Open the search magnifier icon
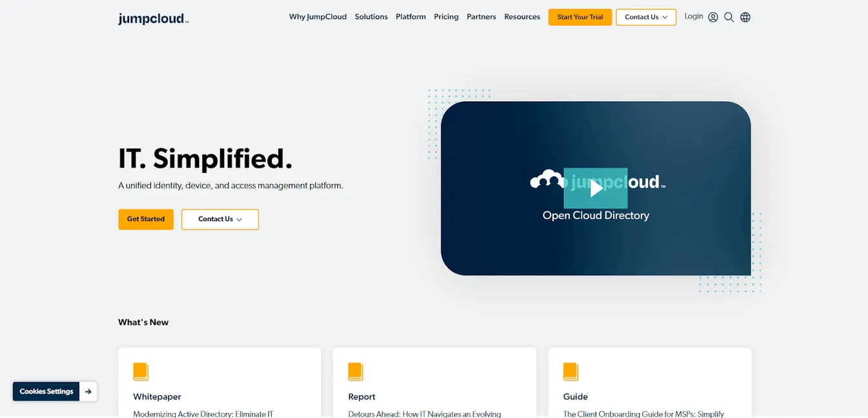The image size is (868, 418). click(x=729, y=17)
